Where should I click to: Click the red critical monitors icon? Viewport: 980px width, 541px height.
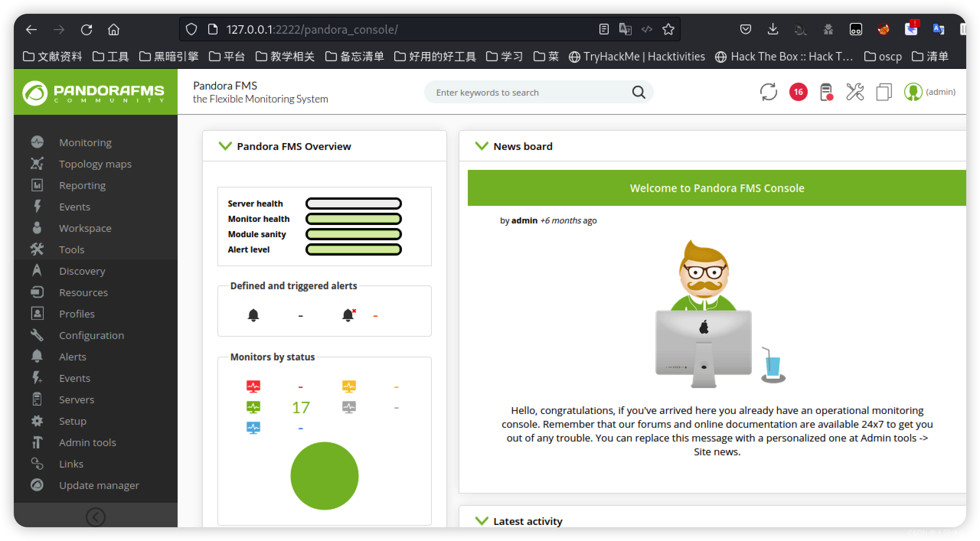[253, 386]
